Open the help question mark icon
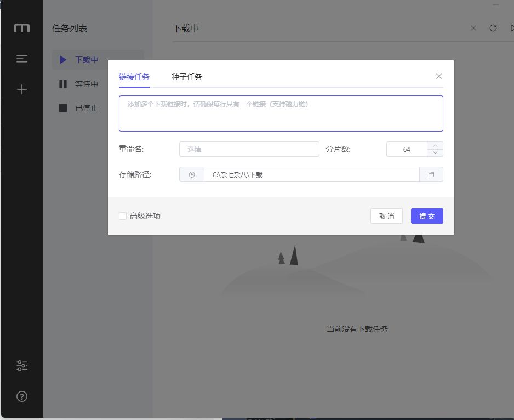The width and height of the screenshot is (514, 420). pyautogui.click(x=21, y=396)
